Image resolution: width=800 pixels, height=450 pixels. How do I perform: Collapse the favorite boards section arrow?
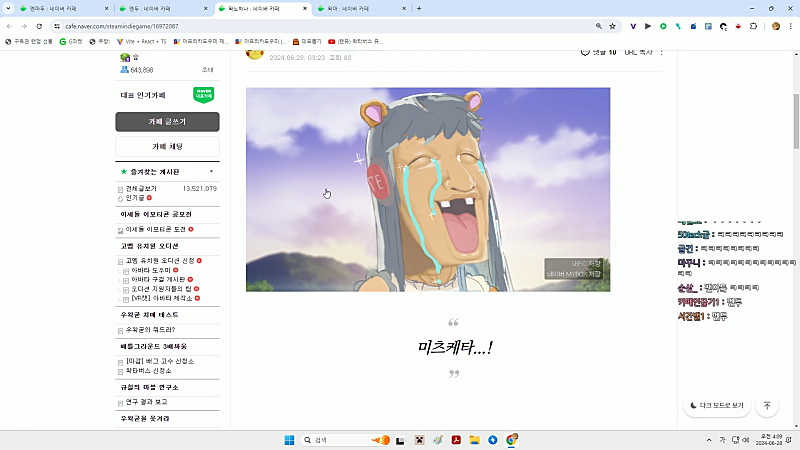pyautogui.click(x=211, y=171)
